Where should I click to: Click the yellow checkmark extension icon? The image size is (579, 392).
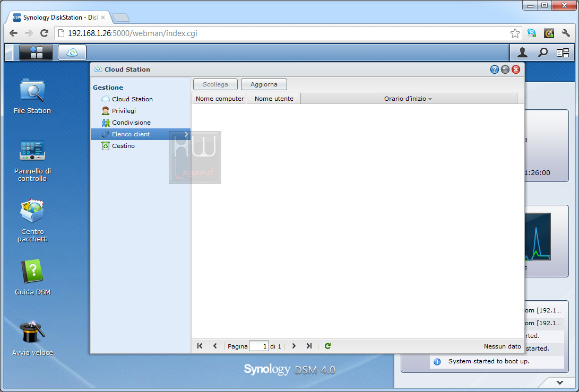[549, 33]
